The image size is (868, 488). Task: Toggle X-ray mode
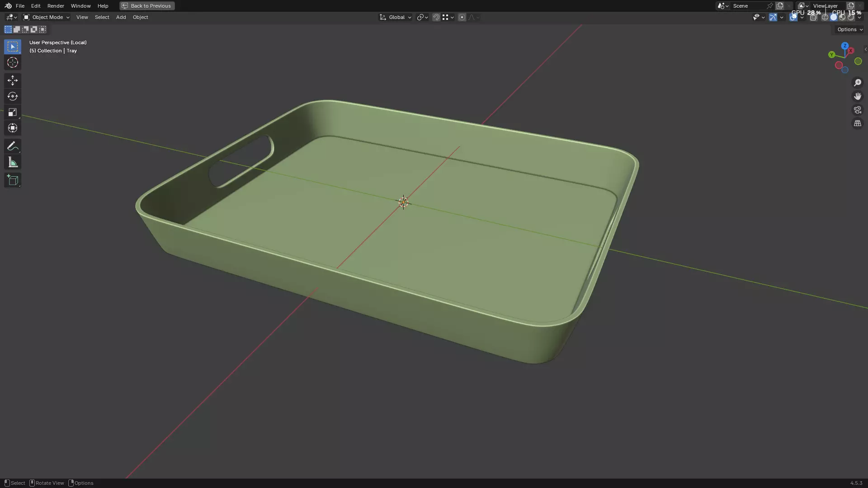[813, 17]
